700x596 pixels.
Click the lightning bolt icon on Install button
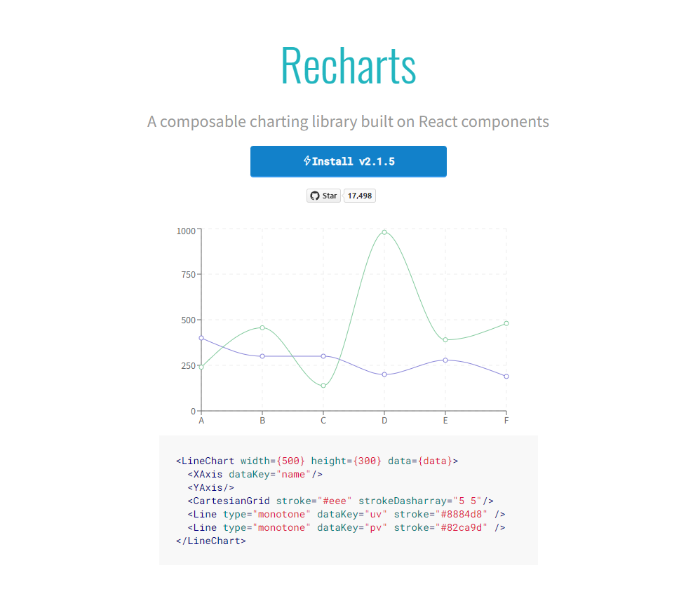[x=307, y=161]
